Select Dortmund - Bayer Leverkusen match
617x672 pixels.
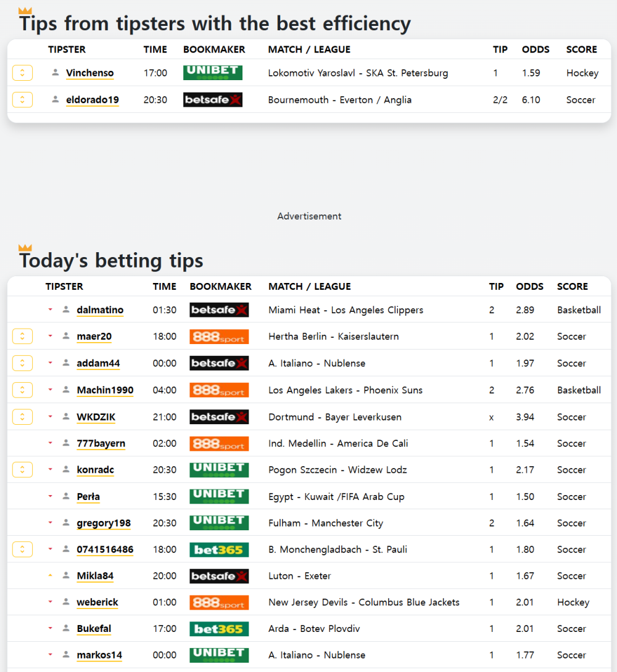[335, 417]
